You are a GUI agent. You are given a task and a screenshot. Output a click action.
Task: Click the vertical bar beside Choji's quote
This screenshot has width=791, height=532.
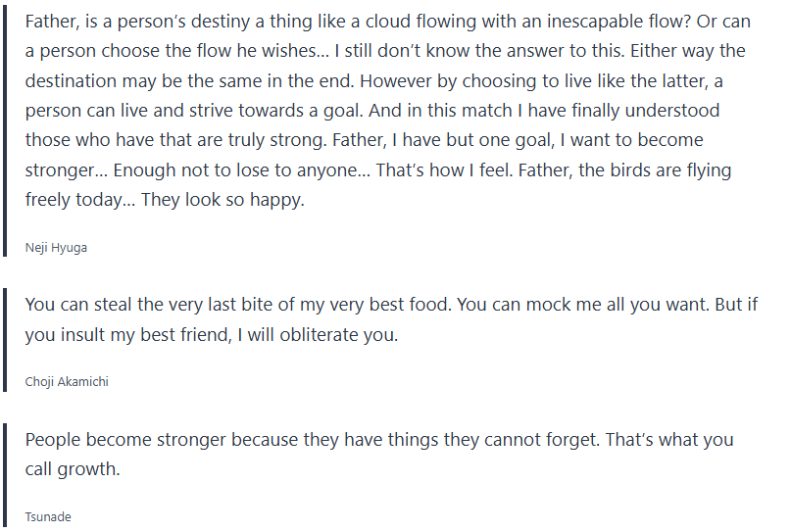tap(6, 339)
